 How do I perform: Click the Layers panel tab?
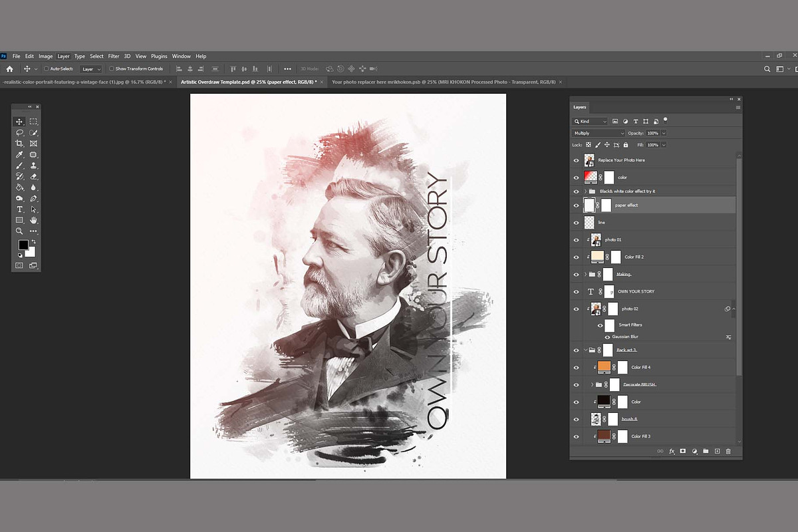(x=580, y=107)
